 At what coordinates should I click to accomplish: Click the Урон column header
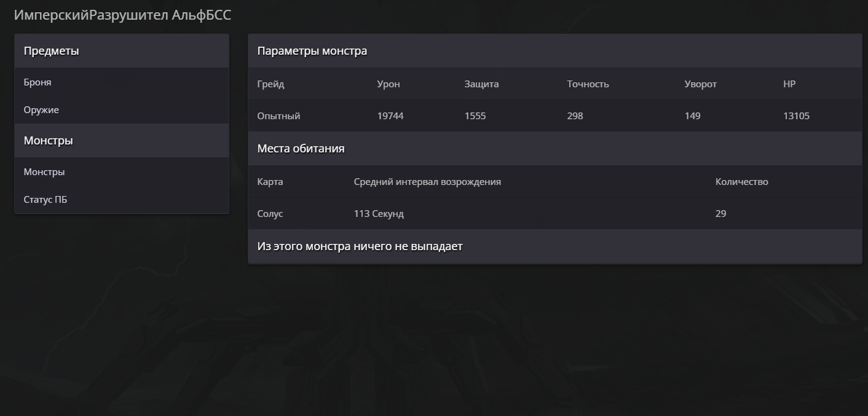point(389,84)
